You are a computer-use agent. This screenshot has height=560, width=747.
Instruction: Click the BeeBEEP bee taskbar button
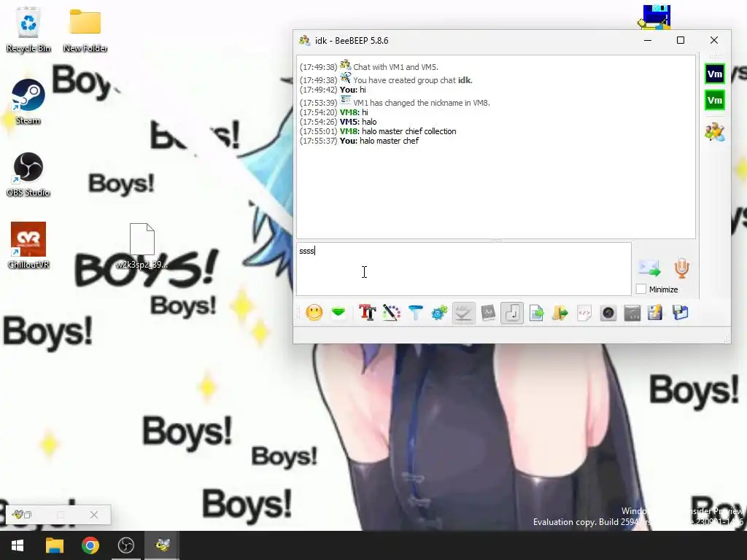tap(163, 545)
